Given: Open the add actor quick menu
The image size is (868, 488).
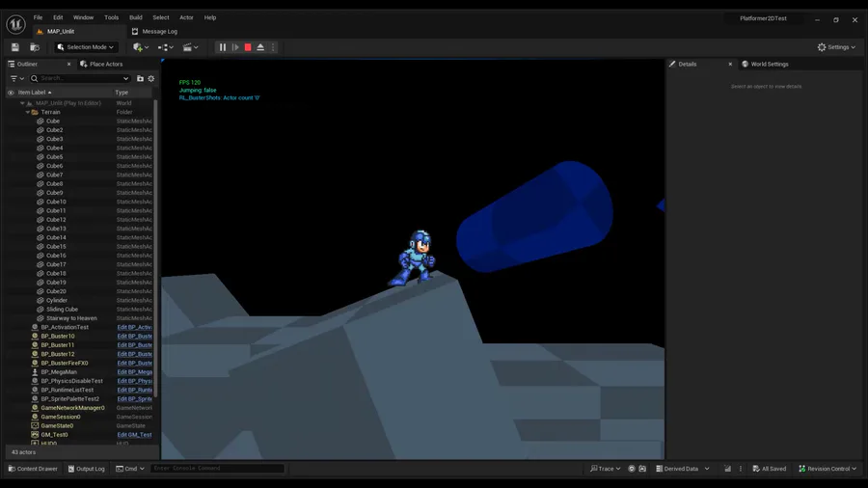Looking at the screenshot, I should (141, 47).
